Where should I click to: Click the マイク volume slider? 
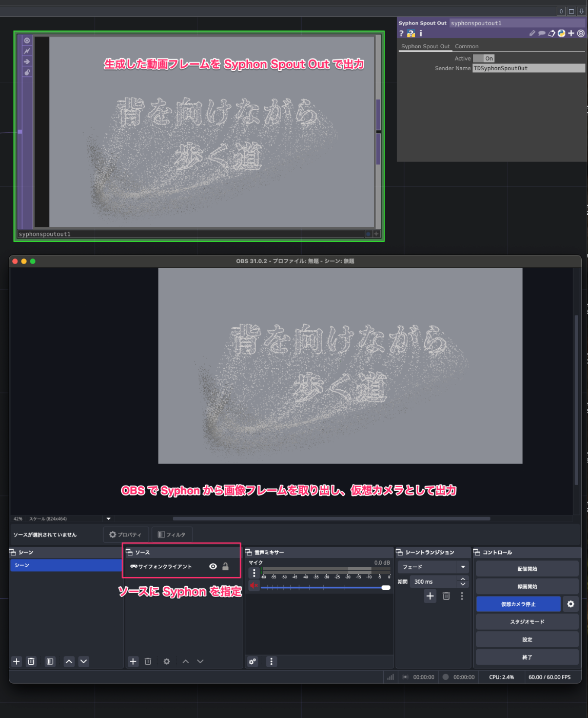point(326,587)
